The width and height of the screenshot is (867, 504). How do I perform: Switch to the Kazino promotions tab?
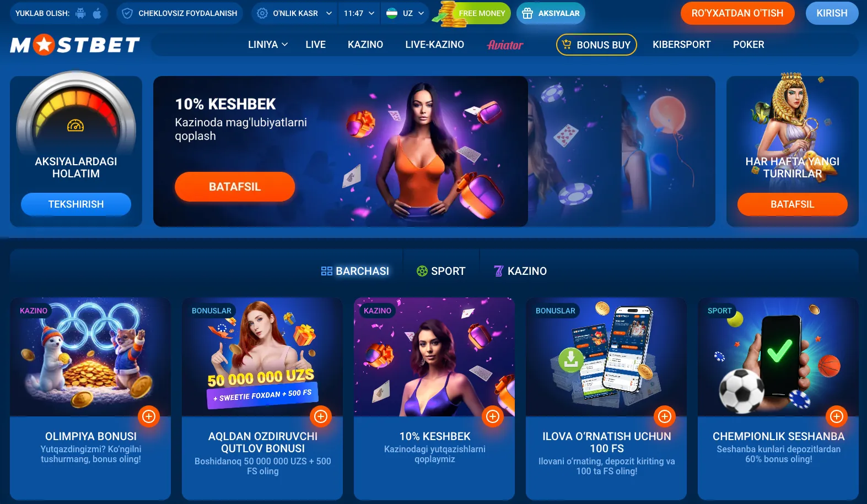[520, 271]
